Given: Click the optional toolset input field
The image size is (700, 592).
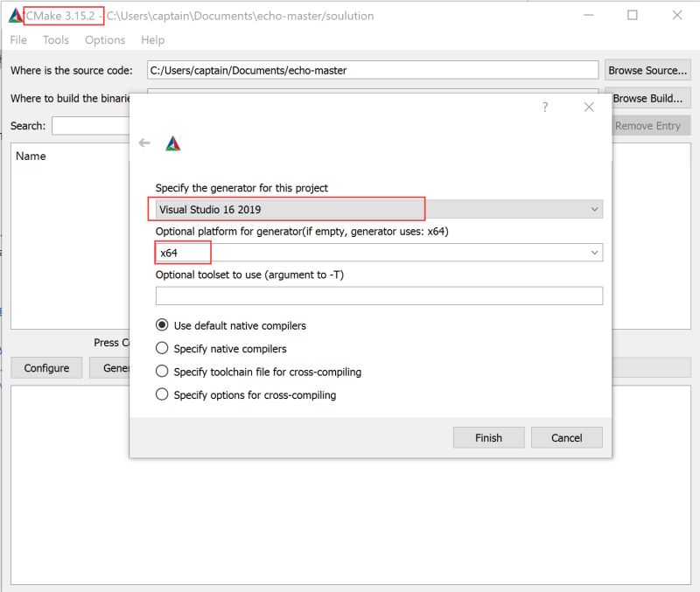Looking at the screenshot, I should coord(379,296).
